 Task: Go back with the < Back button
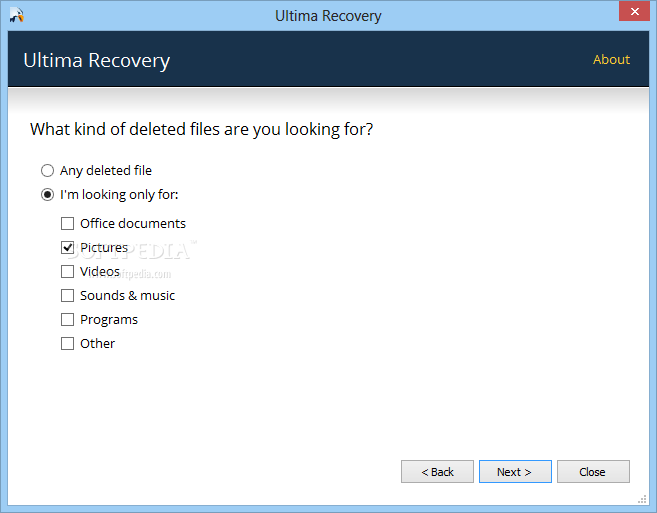pos(437,472)
